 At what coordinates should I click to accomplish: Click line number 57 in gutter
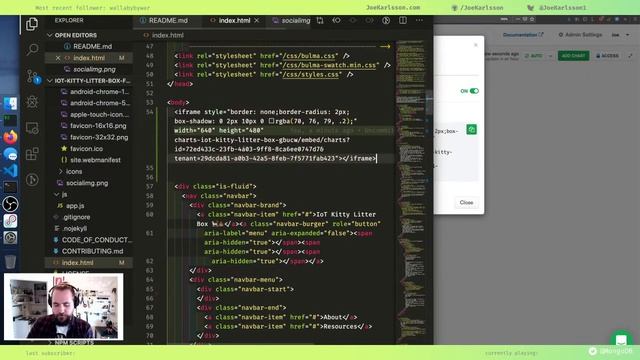[149, 187]
